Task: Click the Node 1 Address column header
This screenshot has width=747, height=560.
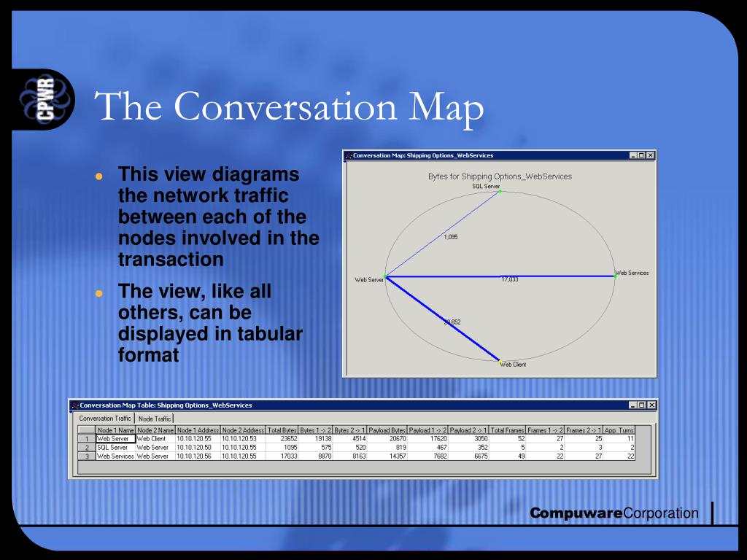Action: 198,430
